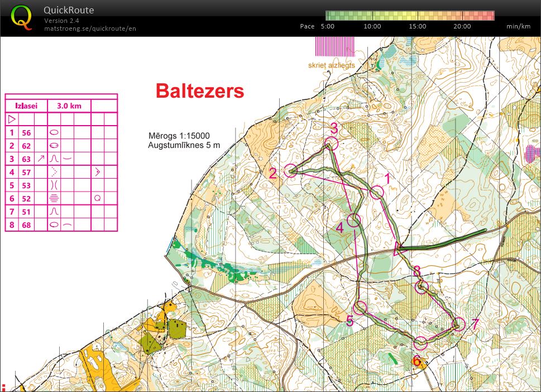Image resolution: width=541 pixels, height=392 pixels.
Task: Click the 3.0 km distance cell
Action: 70,106
